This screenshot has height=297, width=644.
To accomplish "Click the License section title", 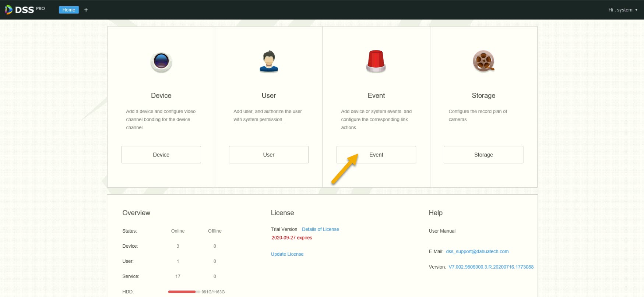I will click(282, 213).
